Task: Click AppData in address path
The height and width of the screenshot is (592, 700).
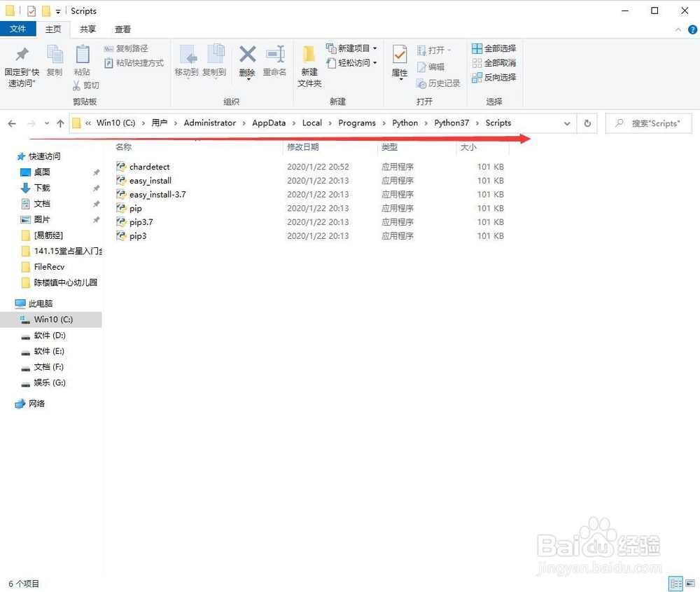Action: (269, 123)
